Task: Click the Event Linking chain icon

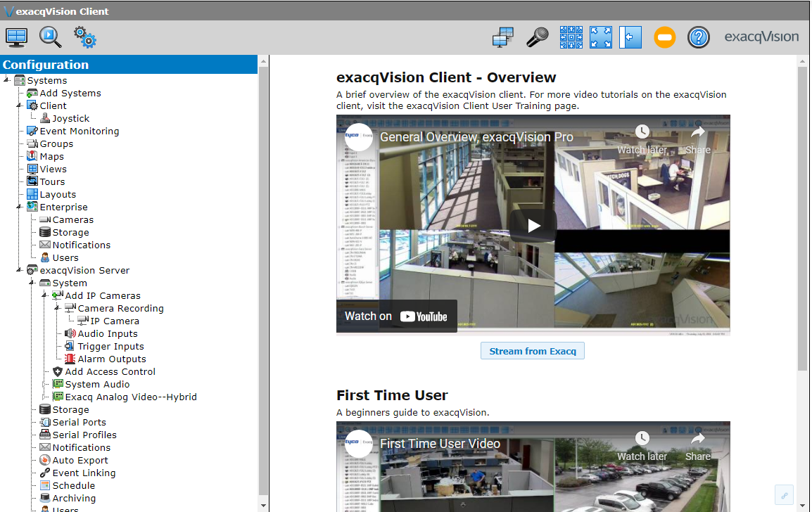Action: click(x=45, y=473)
